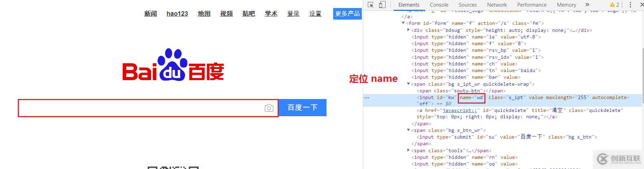Click the 设置 link

coord(315,14)
